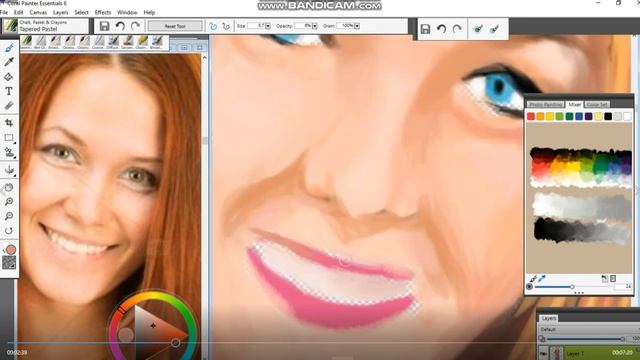Select the Eraser tool
The width and height of the screenshot is (640, 360).
[x=9, y=106]
